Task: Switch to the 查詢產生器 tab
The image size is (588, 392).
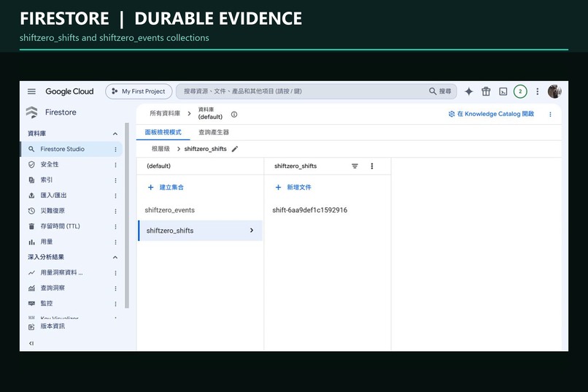Action: [x=213, y=132]
